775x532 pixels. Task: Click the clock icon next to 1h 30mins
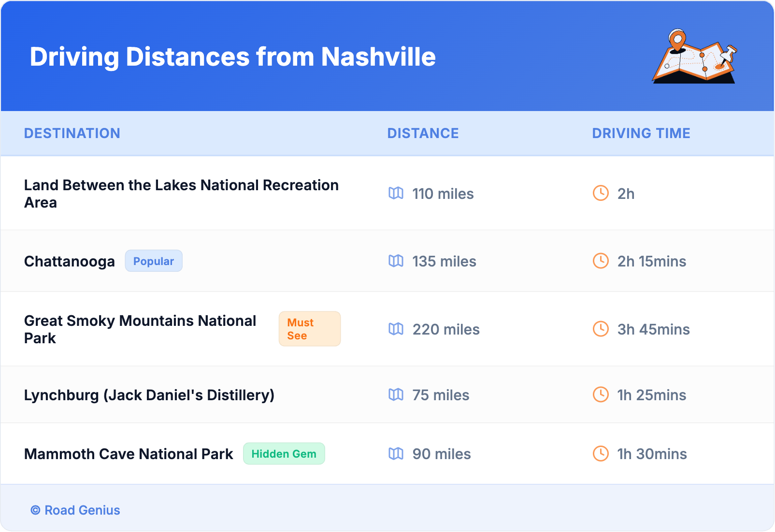click(x=601, y=453)
